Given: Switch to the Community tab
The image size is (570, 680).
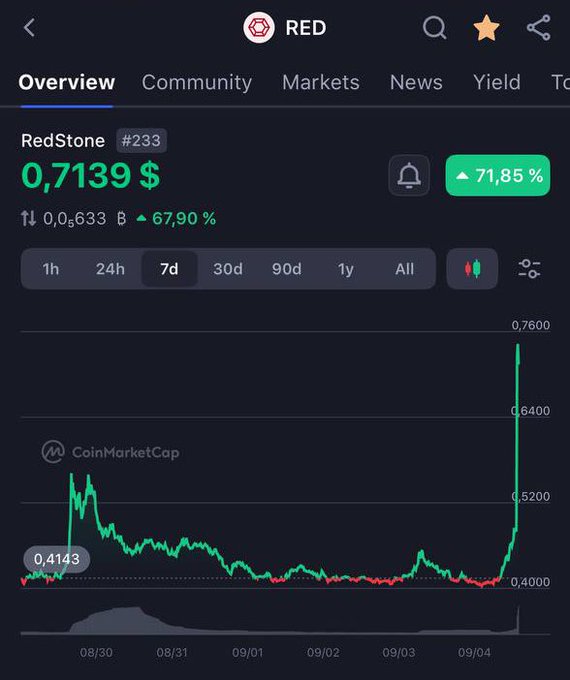Looking at the screenshot, I should point(197,82).
